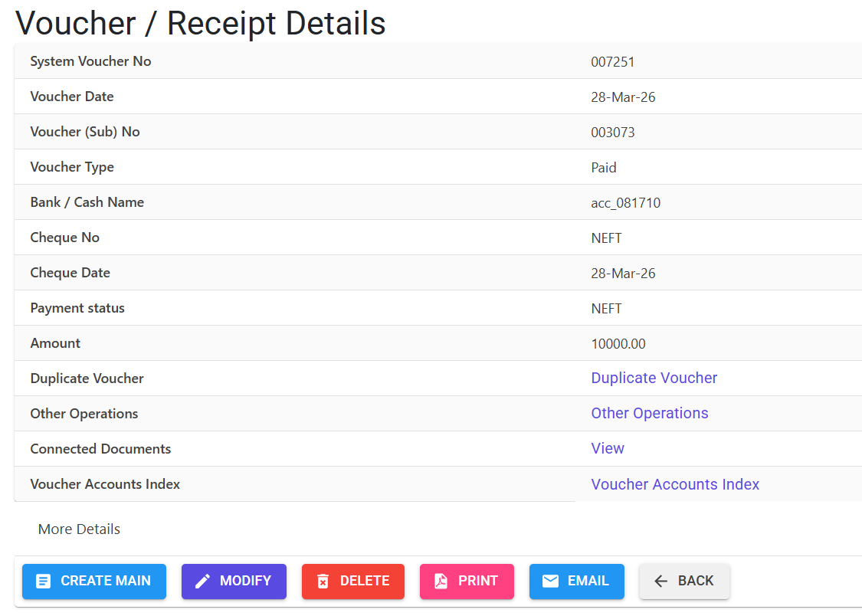Click the amount value 10000.00
The image size is (862, 616).
coord(618,344)
